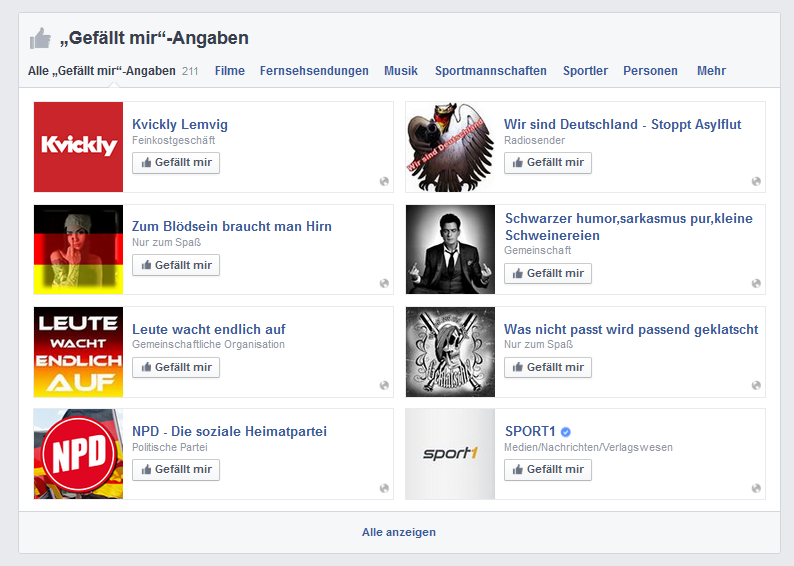
Task: Click the globe icon on SPORT1 card
Action: pyautogui.click(x=756, y=488)
